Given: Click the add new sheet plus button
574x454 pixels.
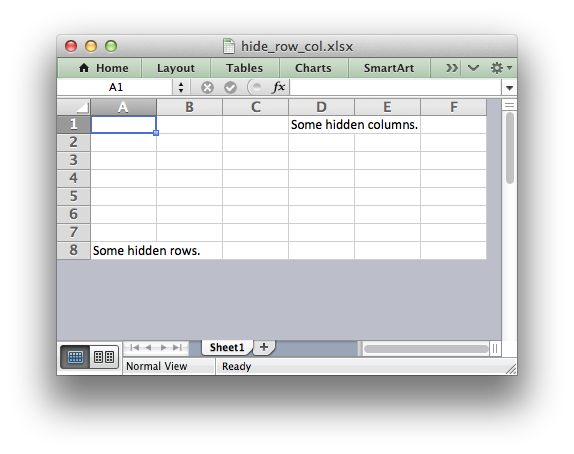Looking at the screenshot, I should coord(264,347).
